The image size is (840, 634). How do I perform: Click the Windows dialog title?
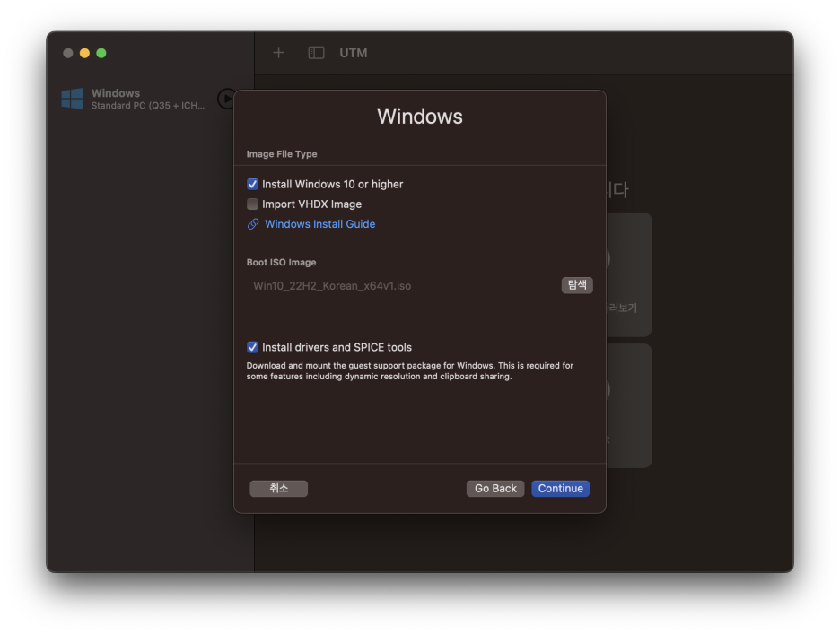tap(419, 117)
